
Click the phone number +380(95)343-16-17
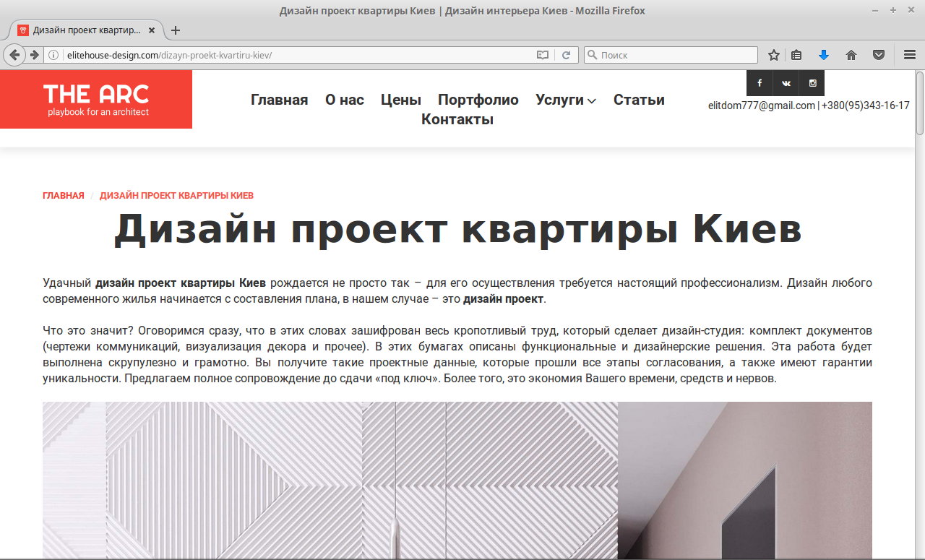click(866, 105)
